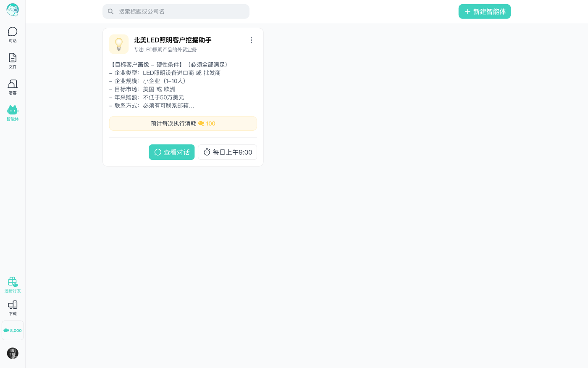The height and width of the screenshot is (368, 588).
Task: Open the user profile avatar
Action: click(13, 353)
